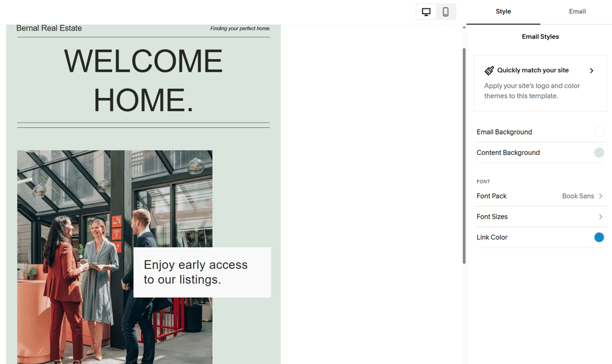This screenshot has width=612, height=364.
Task: Select the Enjoy early access text box
Action: point(202,273)
